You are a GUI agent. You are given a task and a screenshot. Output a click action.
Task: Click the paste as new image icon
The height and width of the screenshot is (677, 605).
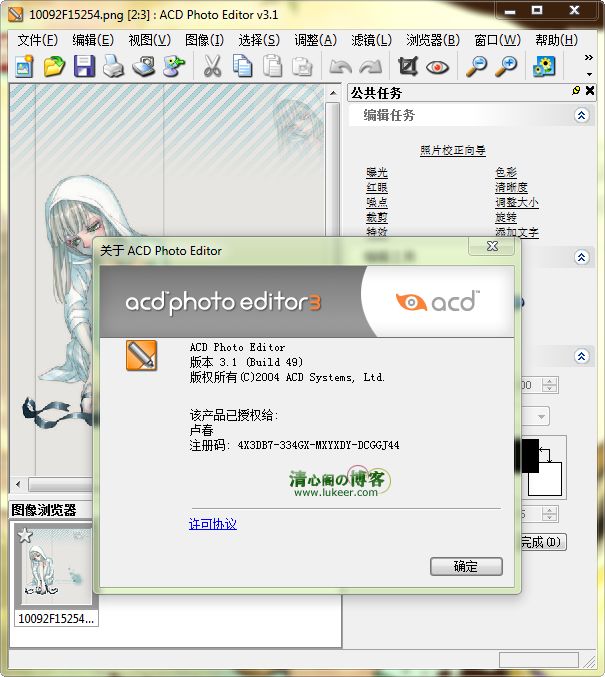coord(302,66)
